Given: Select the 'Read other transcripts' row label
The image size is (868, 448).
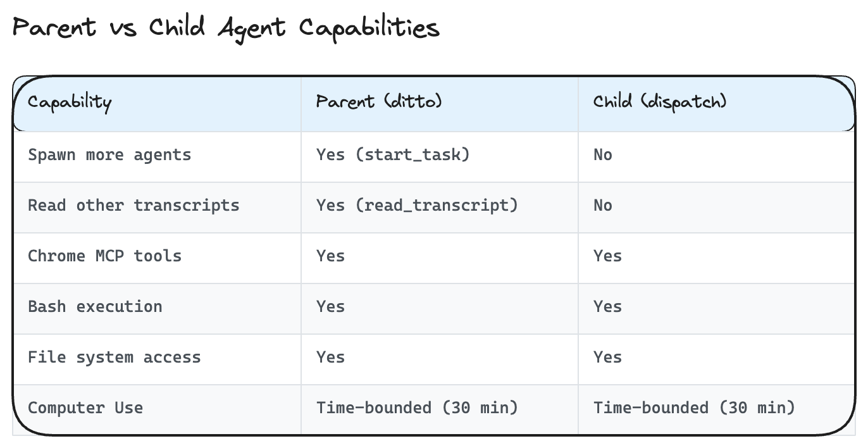Looking at the screenshot, I should click(x=133, y=206).
